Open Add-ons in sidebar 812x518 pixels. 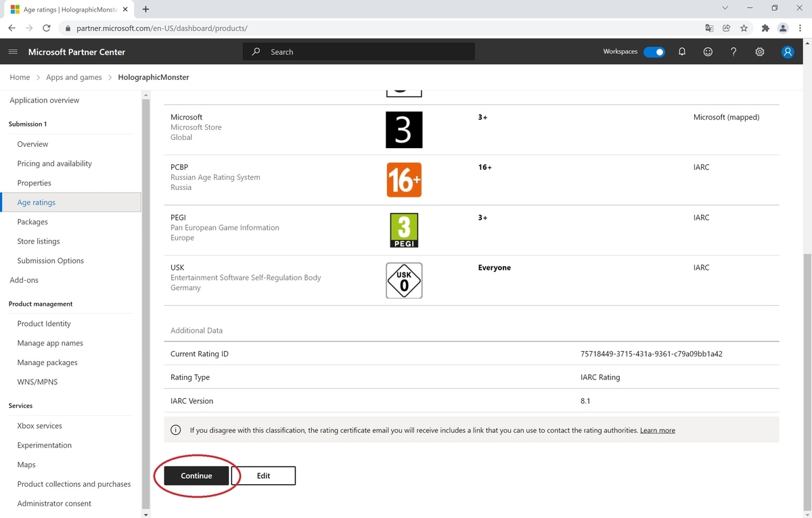(24, 280)
